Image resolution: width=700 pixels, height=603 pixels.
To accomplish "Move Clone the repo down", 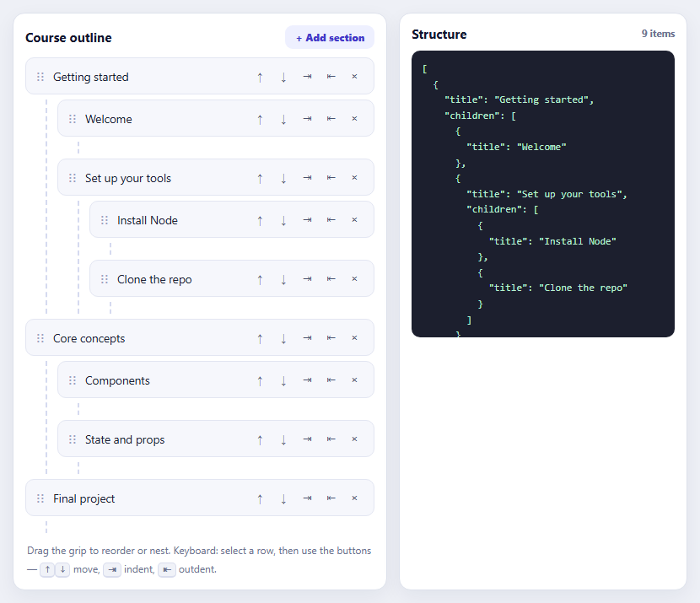I will tap(283, 279).
